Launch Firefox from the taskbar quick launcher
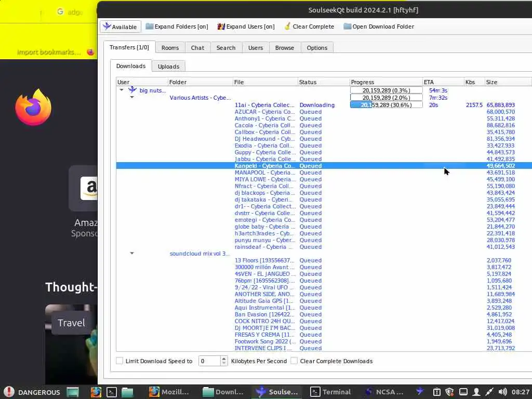This screenshot has width=532, height=399. point(96,392)
